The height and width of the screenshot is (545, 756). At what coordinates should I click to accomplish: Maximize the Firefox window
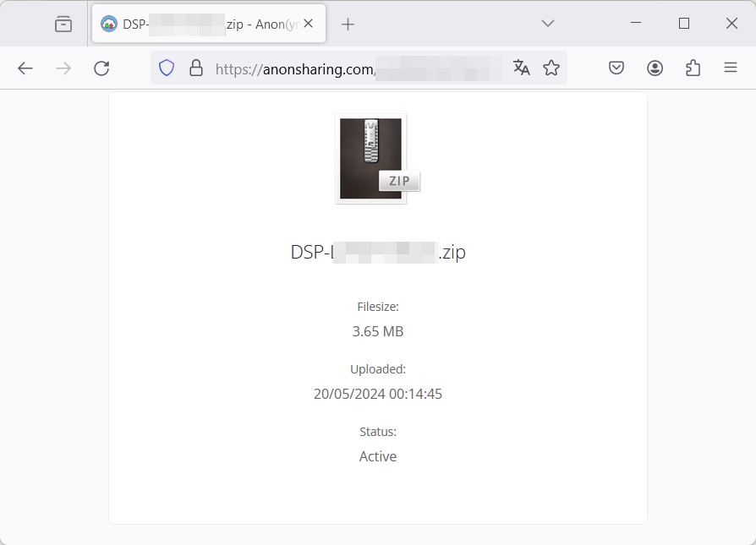click(x=684, y=24)
